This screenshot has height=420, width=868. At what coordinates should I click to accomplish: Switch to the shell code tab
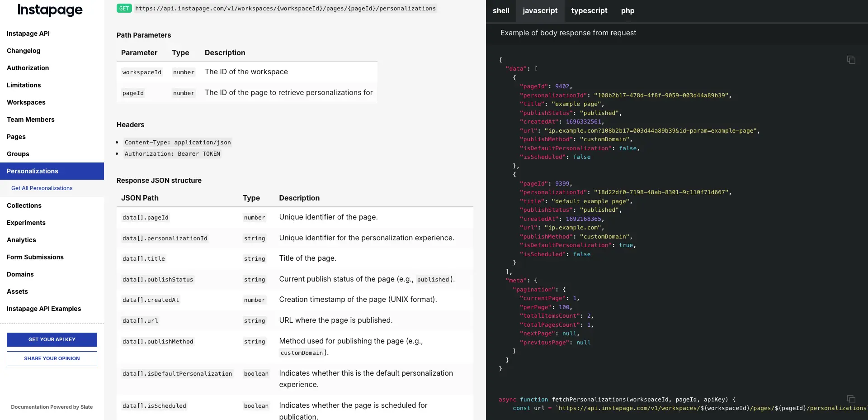click(x=501, y=10)
